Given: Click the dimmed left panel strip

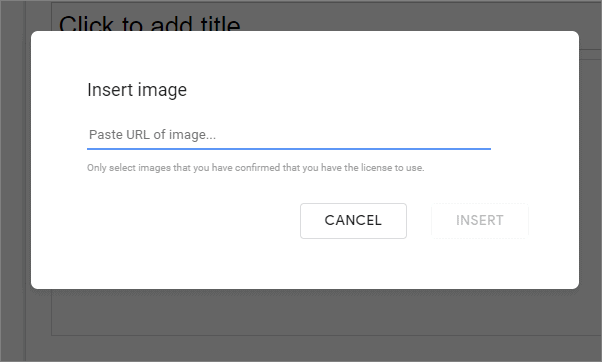Looking at the screenshot, I should (13, 180).
